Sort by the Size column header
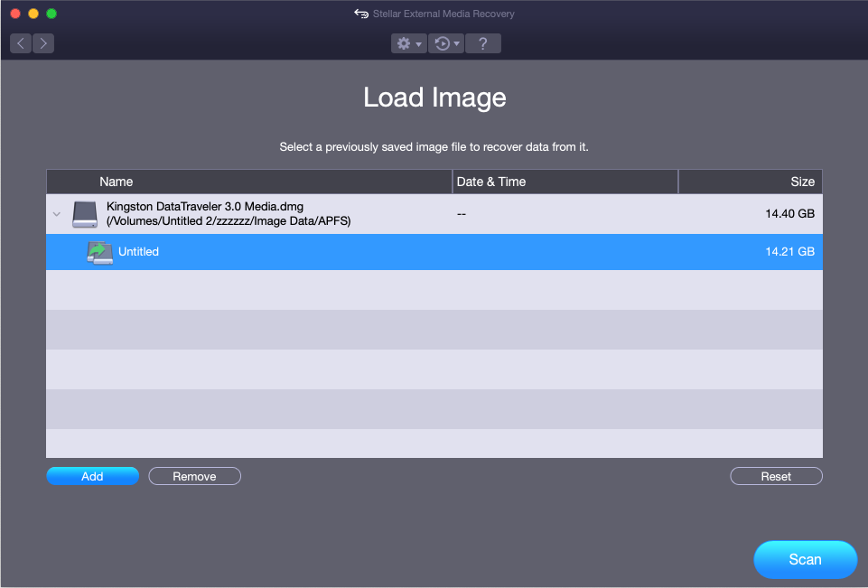Screen dimensions: 868x588 751,182
